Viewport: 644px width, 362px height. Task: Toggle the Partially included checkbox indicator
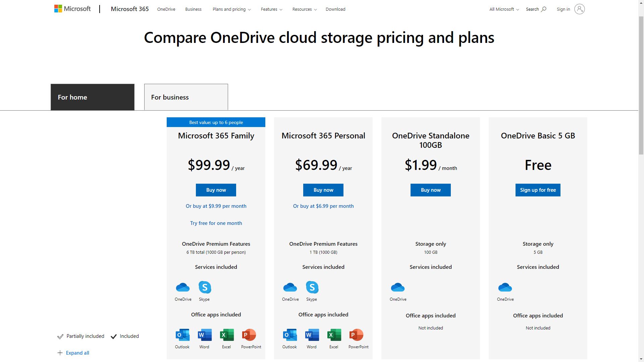coord(61,337)
